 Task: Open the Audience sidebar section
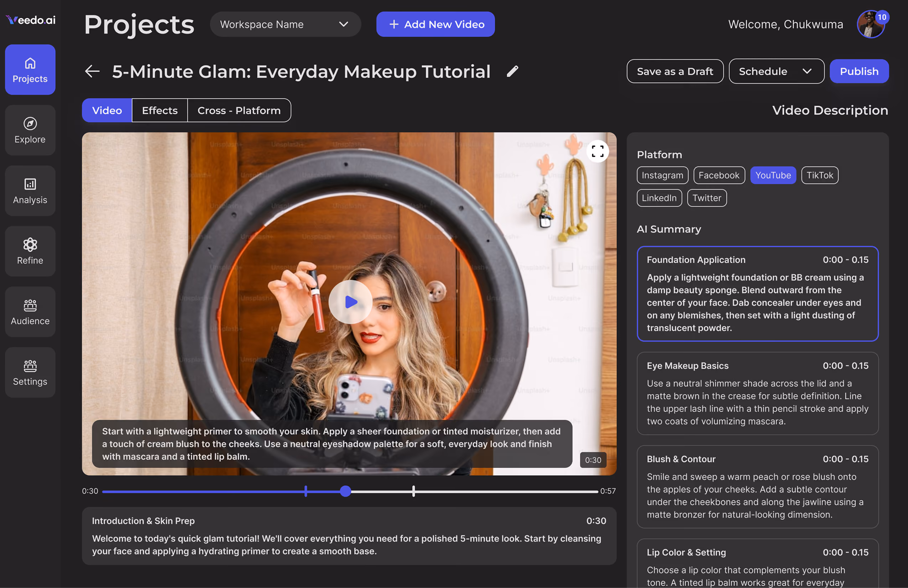(30, 312)
